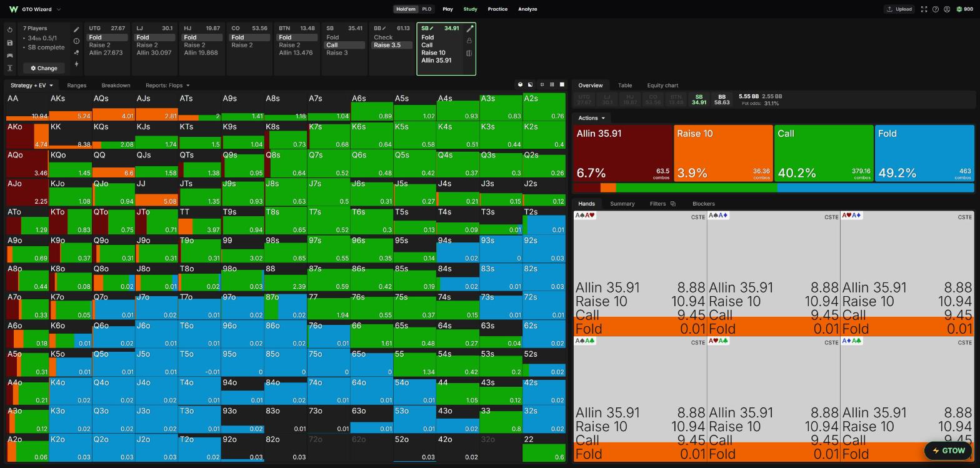Image resolution: width=980 pixels, height=468 pixels.
Task: Click the Upload button
Action: click(x=899, y=9)
